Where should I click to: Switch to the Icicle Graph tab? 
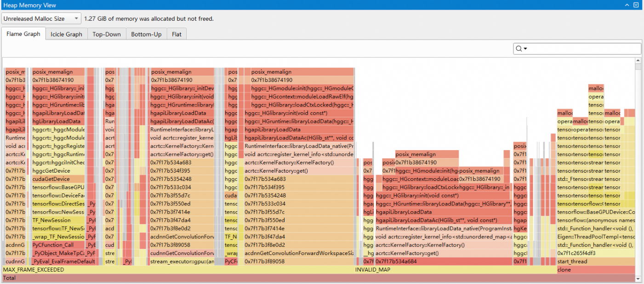coord(67,34)
